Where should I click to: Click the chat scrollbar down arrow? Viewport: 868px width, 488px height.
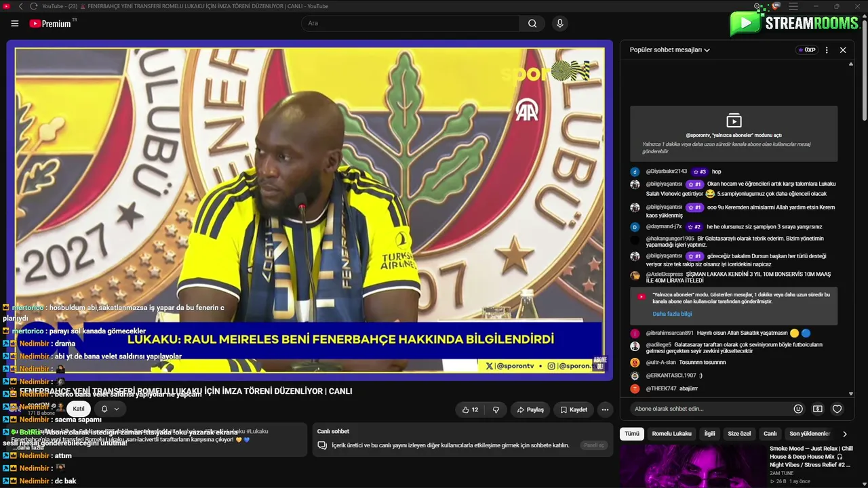[851, 394]
